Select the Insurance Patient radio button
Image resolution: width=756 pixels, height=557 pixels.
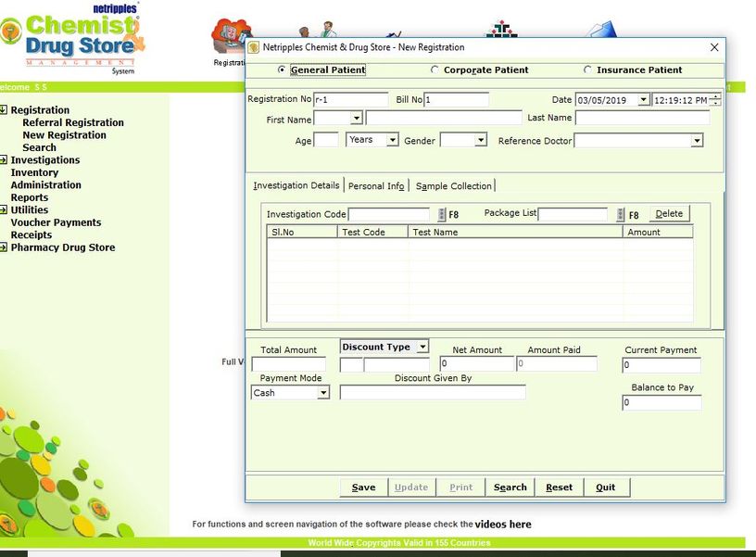[x=587, y=70]
